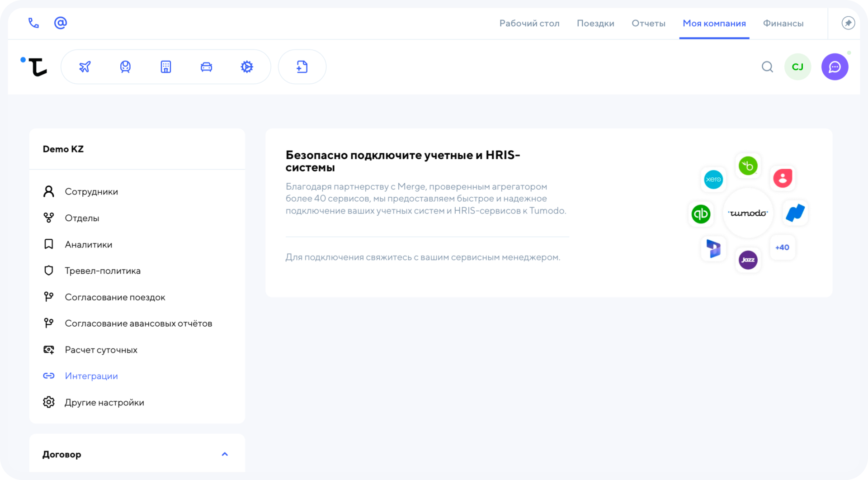
Task: Switch to Поездки tab
Action: click(595, 23)
